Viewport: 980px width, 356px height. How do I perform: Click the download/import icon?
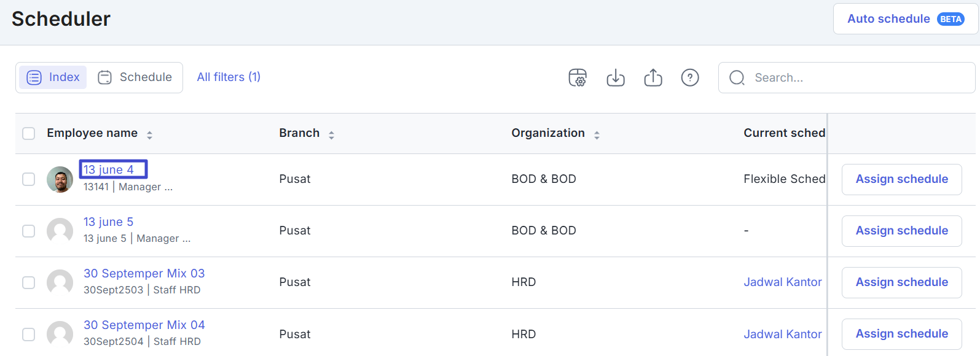point(616,78)
